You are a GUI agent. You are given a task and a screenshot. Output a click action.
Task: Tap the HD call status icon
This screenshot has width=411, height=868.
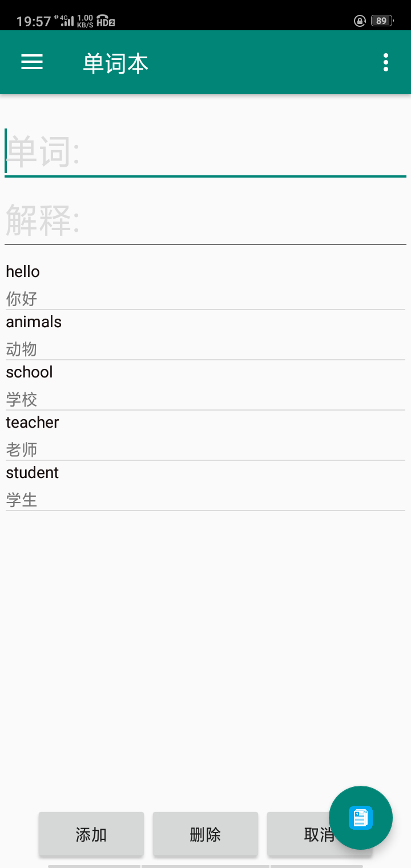(106, 21)
